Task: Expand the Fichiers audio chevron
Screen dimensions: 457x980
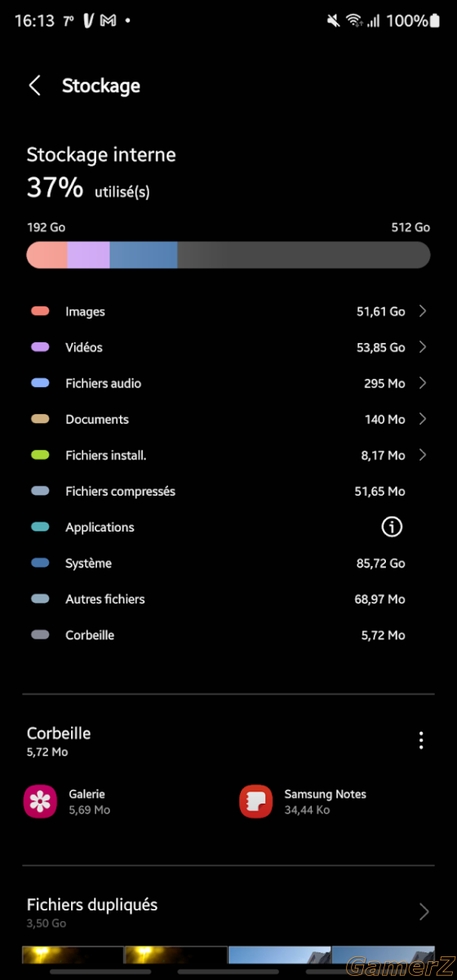Action: tap(423, 383)
